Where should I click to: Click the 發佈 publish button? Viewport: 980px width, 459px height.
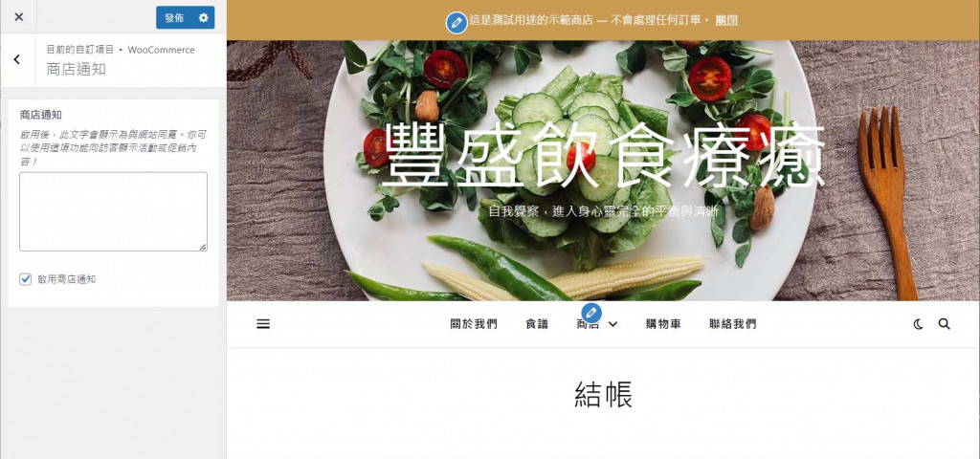coord(174,17)
